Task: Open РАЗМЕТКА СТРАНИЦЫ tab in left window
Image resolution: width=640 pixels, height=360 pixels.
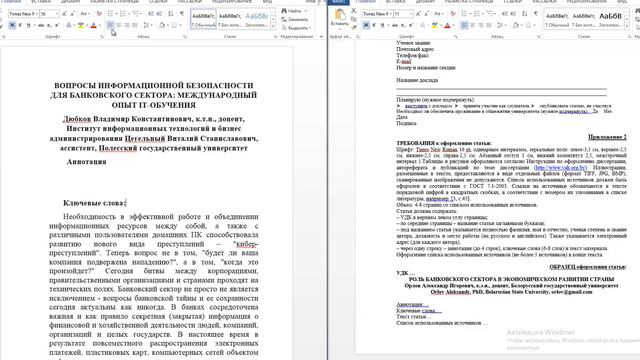Action: coord(114,2)
